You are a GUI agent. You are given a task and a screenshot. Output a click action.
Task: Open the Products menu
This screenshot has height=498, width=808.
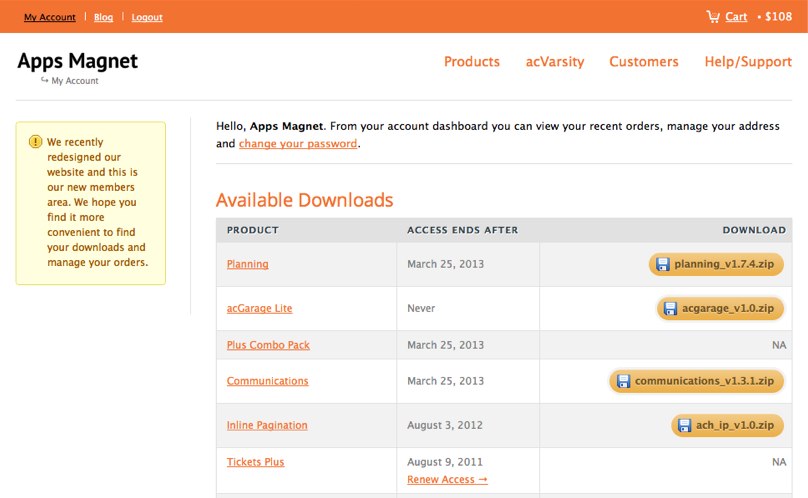point(472,62)
